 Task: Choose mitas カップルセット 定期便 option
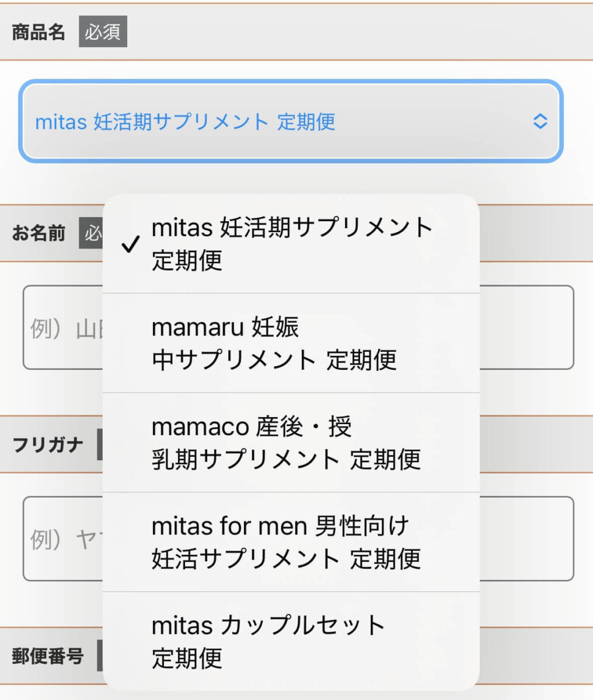(x=268, y=641)
